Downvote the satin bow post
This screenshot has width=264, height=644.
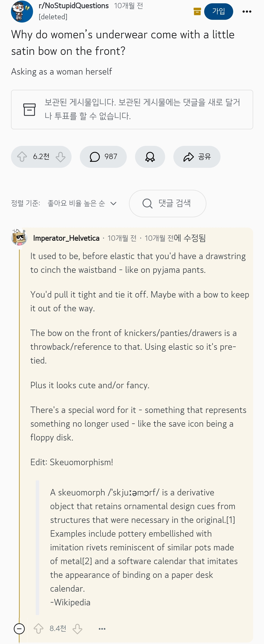click(61, 157)
